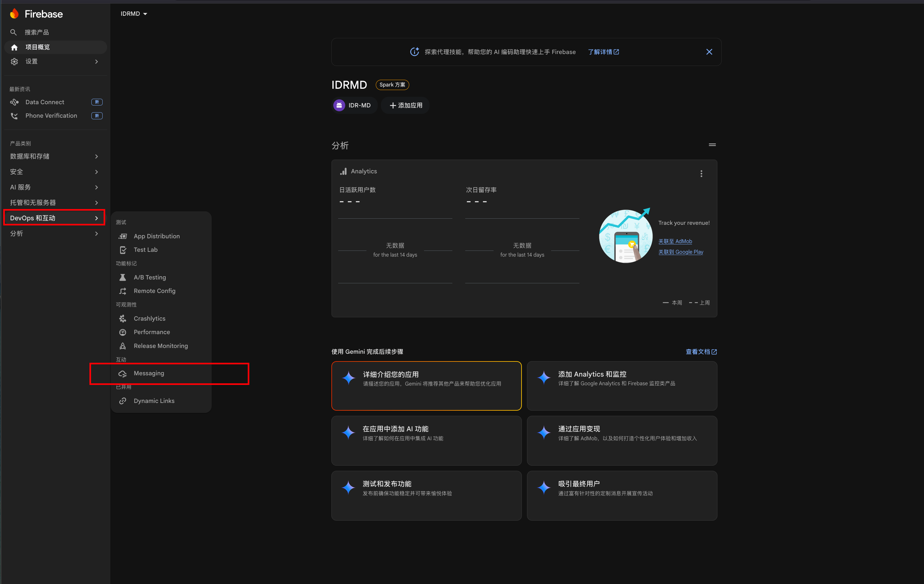The width and height of the screenshot is (924, 584).
Task: Expand the AI 服务 category
Action: [x=54, y=187]
